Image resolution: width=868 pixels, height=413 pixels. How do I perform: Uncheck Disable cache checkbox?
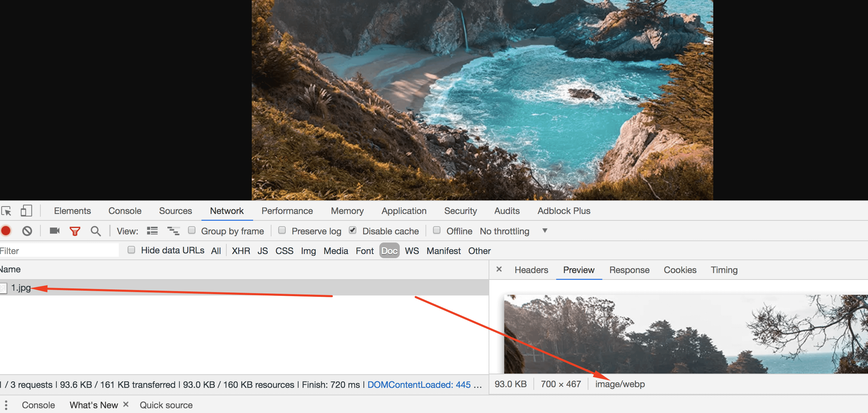(353, 230)
